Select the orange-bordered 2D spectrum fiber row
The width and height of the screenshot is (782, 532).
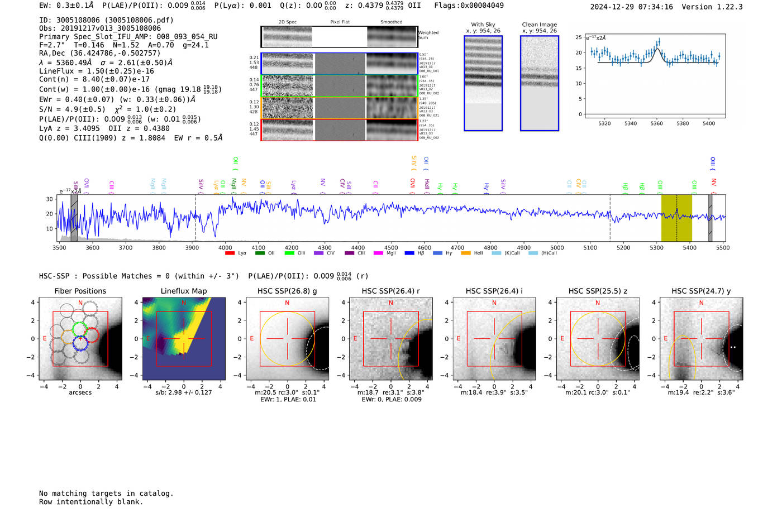pos(339,108)
